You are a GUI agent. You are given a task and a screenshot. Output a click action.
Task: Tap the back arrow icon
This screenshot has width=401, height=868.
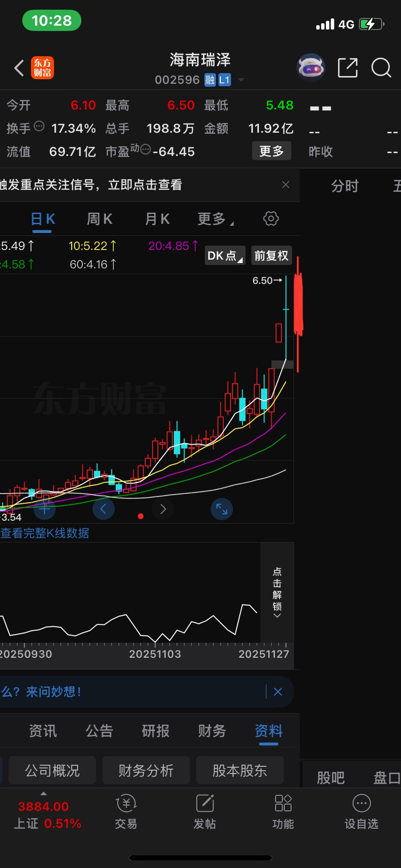(x=19, y=68)
